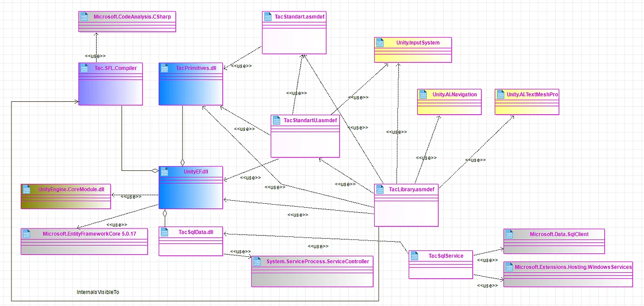
Task: Click use label above Microsoft.EntityFrameworkCore box
Action: 117,225
